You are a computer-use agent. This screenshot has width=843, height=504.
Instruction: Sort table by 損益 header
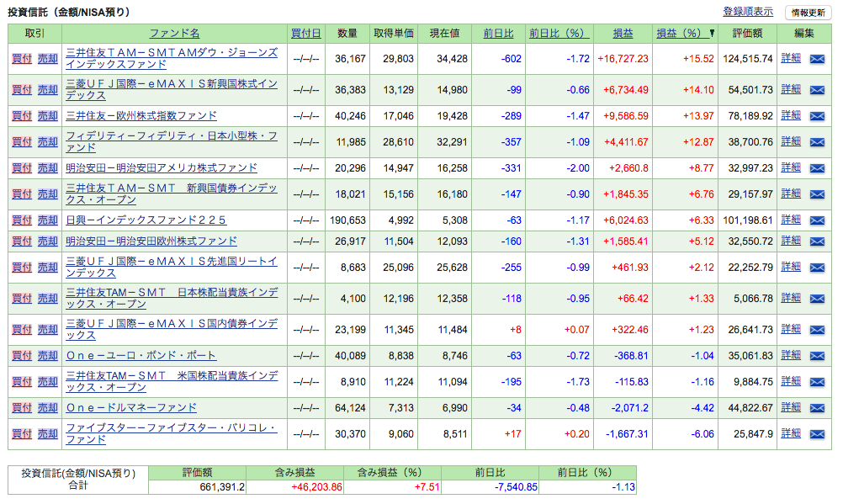click(x=623, y=34)
